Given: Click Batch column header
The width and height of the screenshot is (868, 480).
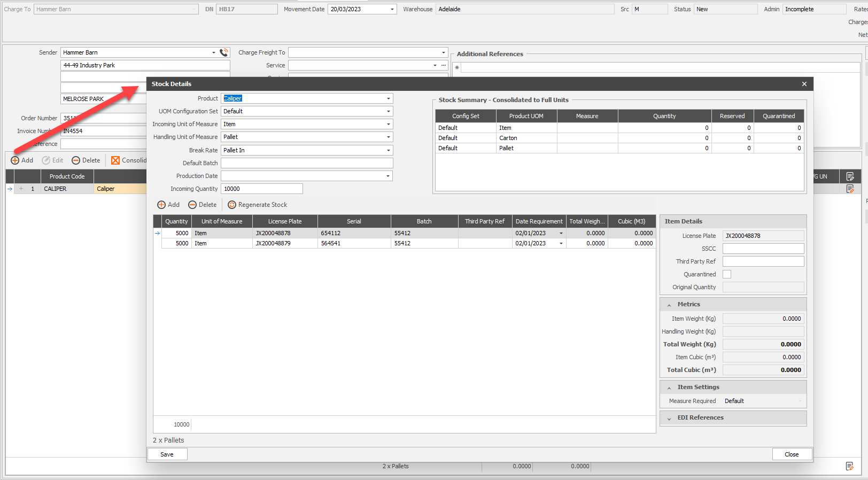Looking at the screenshot, I should 424,221.
